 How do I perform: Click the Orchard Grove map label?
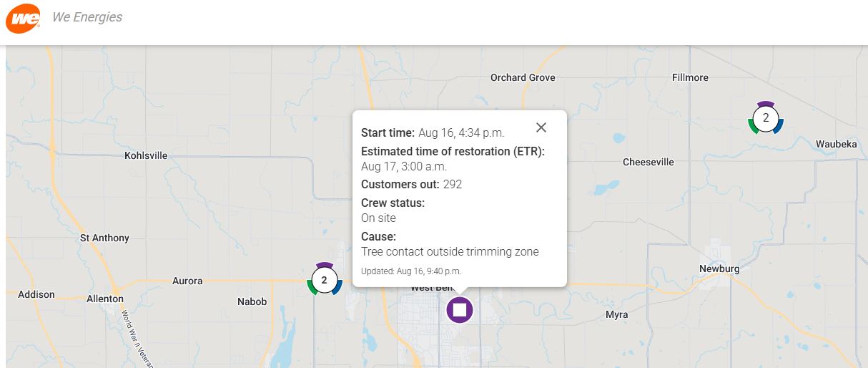click(x=523, y=77)
